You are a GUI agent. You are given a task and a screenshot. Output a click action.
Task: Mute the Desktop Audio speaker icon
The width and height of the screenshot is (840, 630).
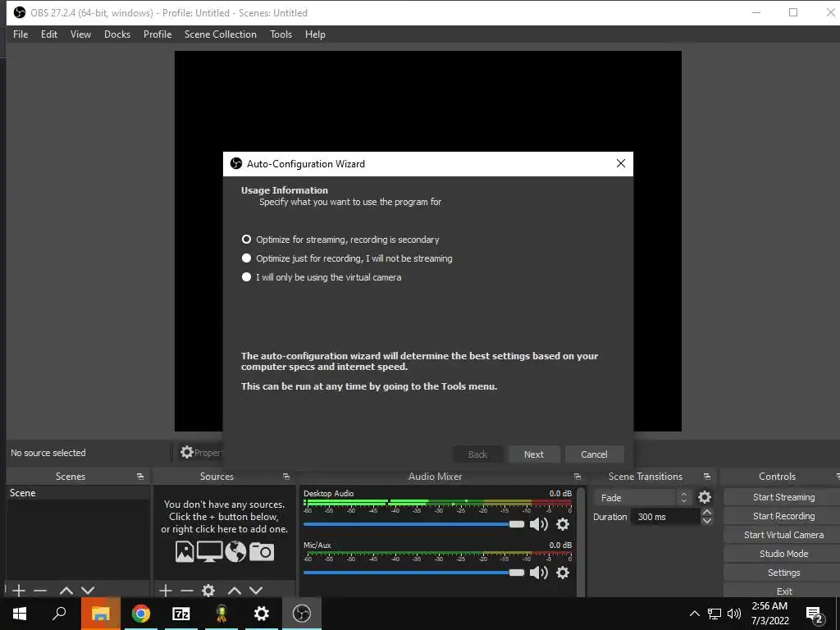pos(538,524)
